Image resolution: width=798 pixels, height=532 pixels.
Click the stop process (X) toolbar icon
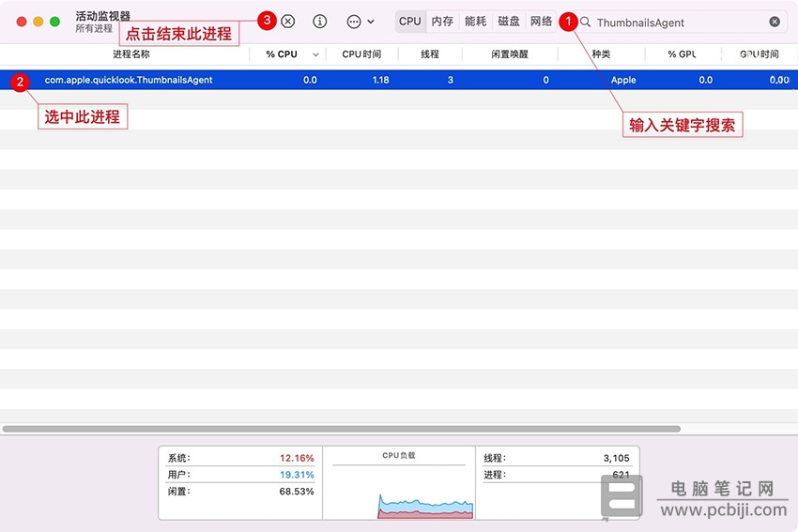click(287, 22)
